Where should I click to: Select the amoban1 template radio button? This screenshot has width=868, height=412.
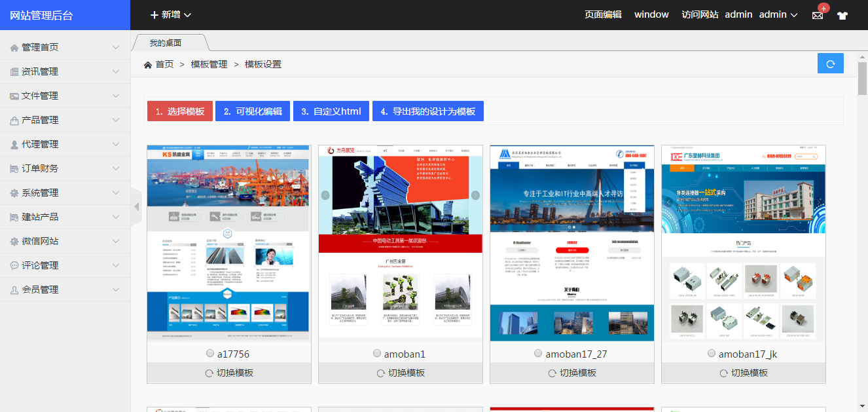(x=377, y=353)
